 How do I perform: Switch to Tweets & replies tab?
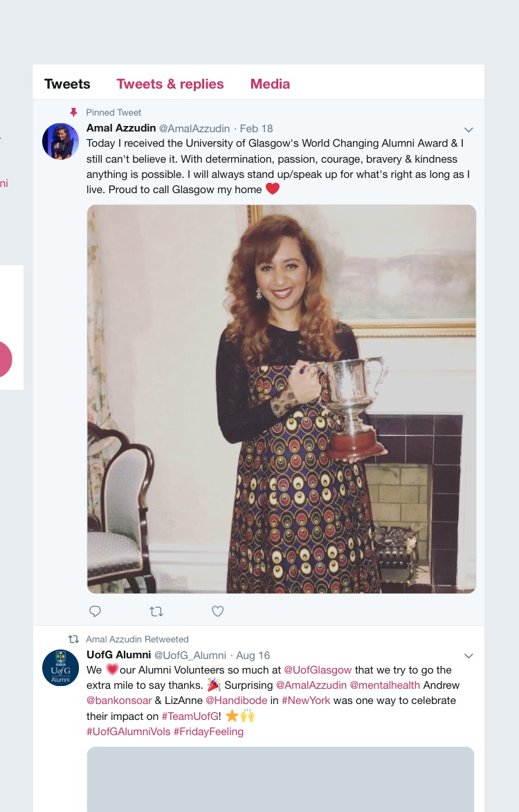(x=170, y=84)
